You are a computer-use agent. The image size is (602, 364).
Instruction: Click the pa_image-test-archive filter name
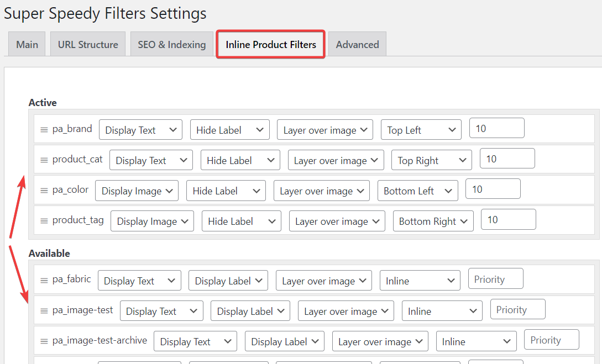point(100,340)
